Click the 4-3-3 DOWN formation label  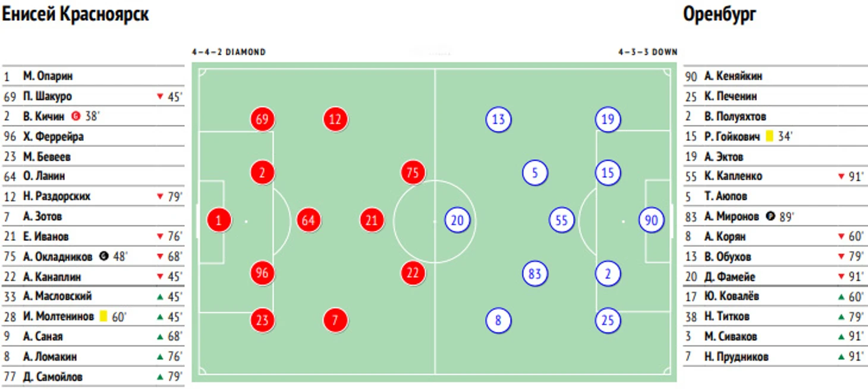tap(647, 52)
